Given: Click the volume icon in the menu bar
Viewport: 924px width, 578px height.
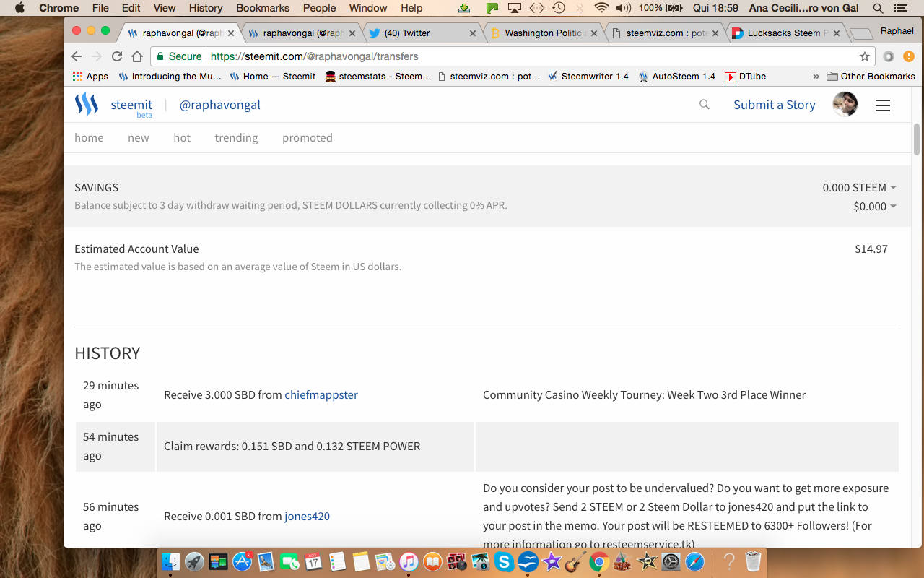Looking at the screenshot, I should [623, 8].
